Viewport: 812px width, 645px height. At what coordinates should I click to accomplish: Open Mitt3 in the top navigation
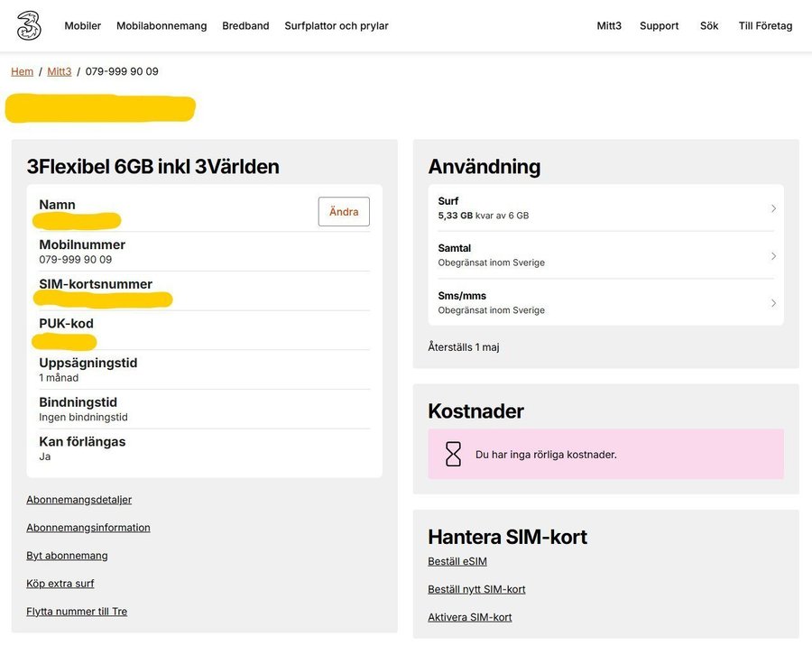tap(609, 26)
